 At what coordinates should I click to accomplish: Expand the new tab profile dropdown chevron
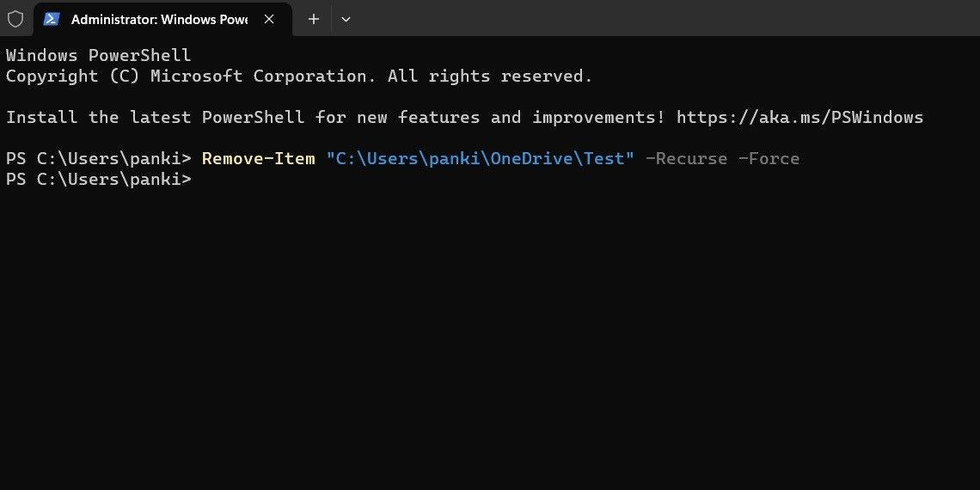tap(346, 19)
